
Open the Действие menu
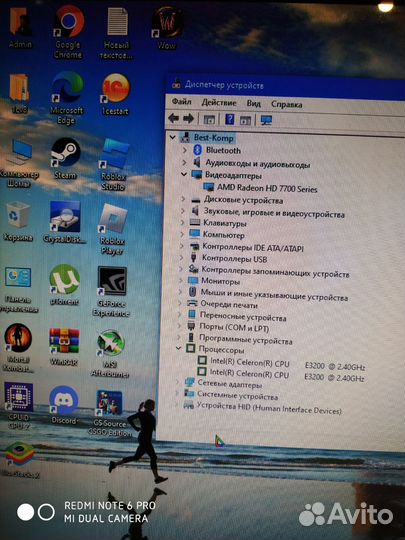[x=219, y=103]
